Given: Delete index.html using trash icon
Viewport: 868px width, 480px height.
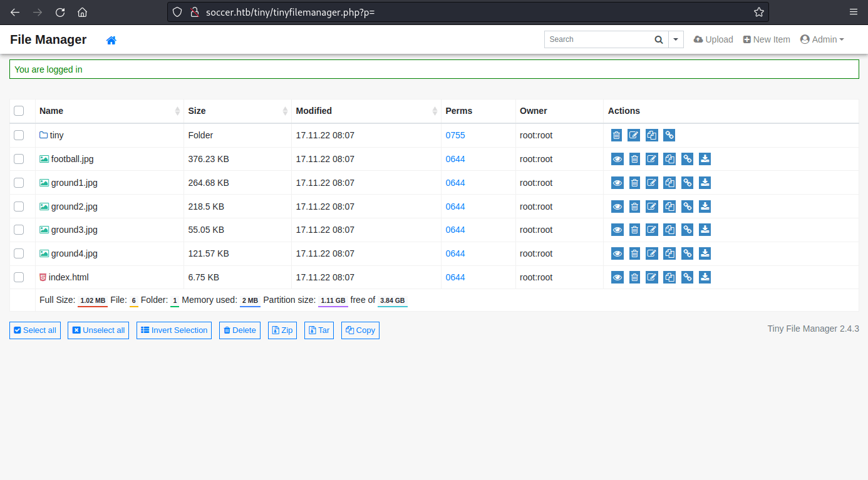Looking at the screenshot, I should coord(634,277).
